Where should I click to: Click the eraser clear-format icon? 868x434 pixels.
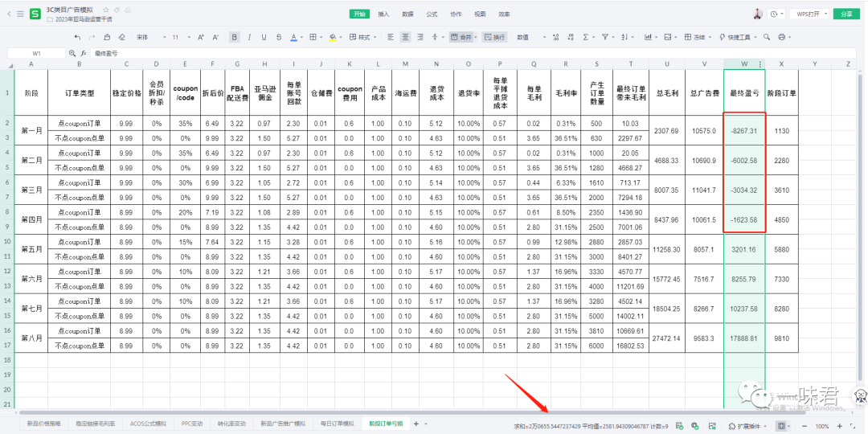(121, 37)
